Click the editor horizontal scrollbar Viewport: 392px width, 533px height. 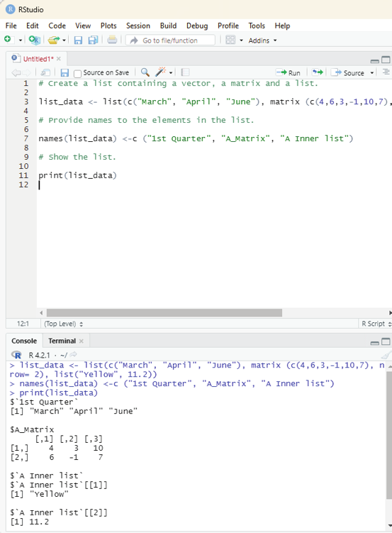(164, 313)
